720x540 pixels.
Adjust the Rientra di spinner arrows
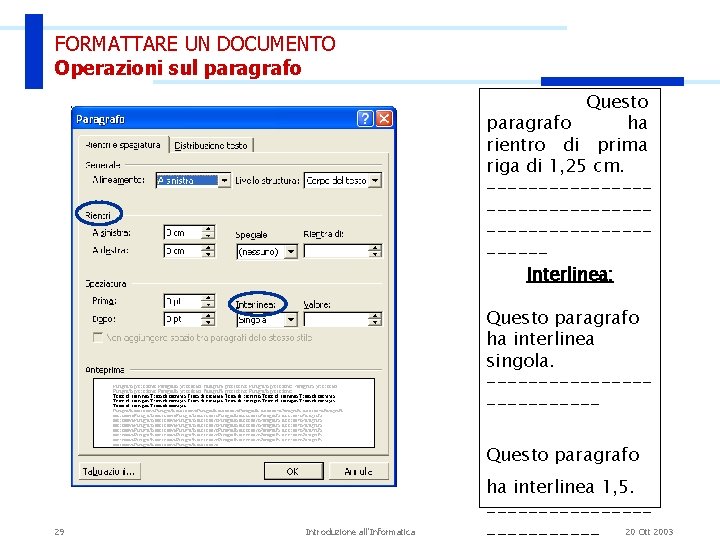[x=375, y=251]
